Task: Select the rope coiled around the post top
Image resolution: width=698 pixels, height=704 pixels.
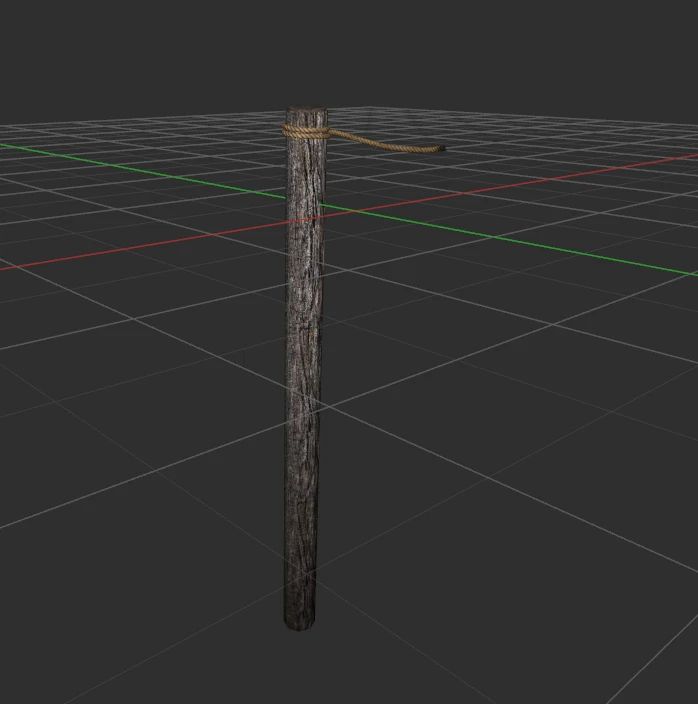Action: click(305, 131)
